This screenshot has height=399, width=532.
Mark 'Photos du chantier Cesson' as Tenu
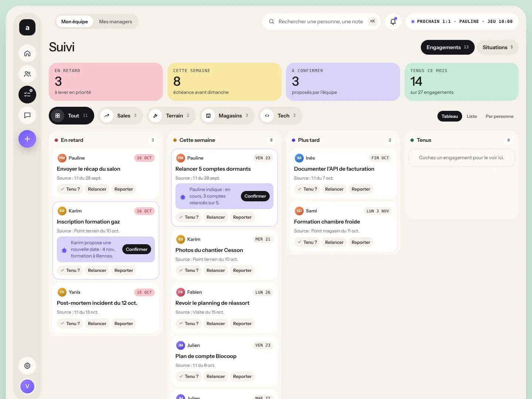click(x=189, y=270)
